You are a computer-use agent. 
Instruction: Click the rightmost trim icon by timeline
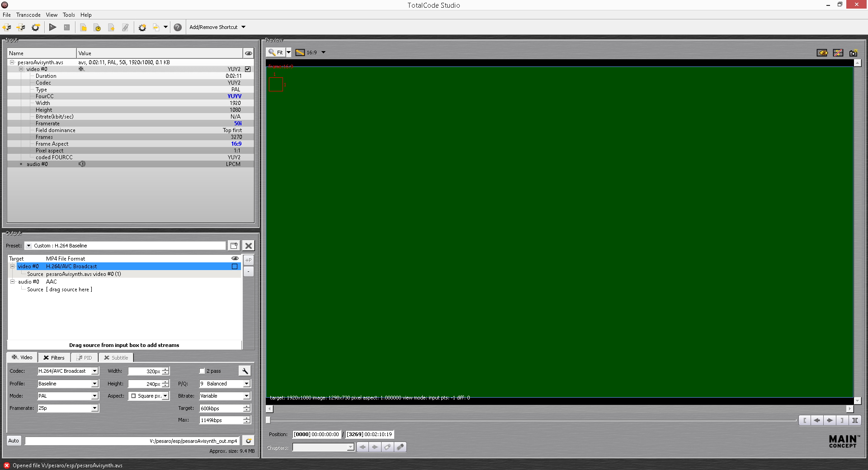click(x=855, y=420)
